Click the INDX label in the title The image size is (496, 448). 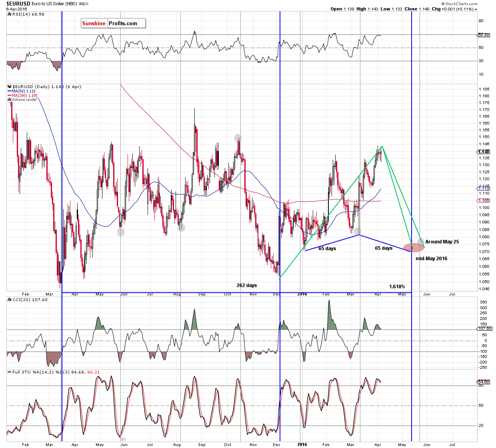click(x=84, y=4)
